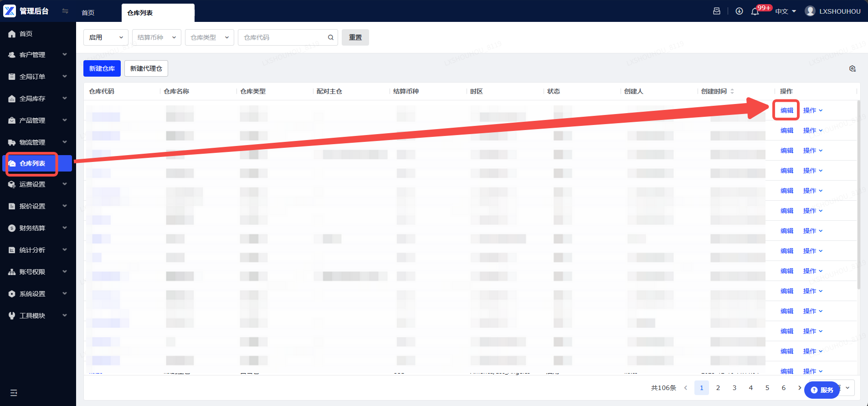
Task: Click the search magnifier in 仓库代码 field
Action: click(x=331, y=37)
